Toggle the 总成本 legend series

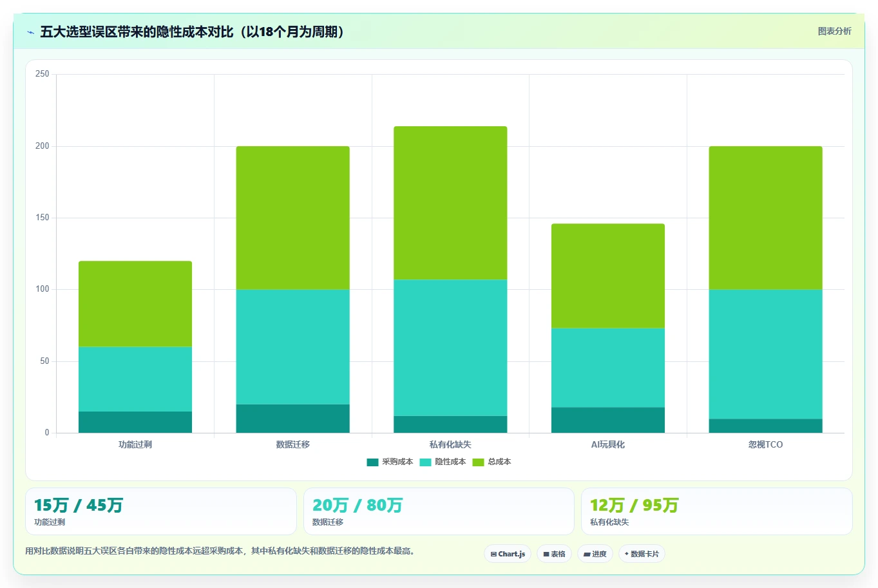click(491, 462)
